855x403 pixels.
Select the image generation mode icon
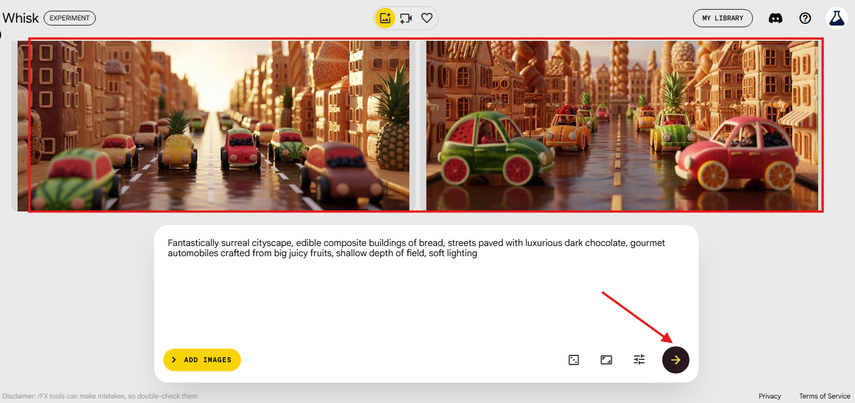point(385,18)
